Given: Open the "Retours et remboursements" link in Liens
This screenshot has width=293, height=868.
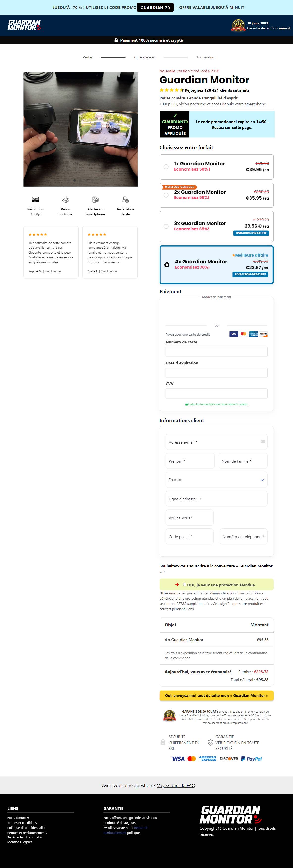Looking at the screenshot, I should point(27,832).
